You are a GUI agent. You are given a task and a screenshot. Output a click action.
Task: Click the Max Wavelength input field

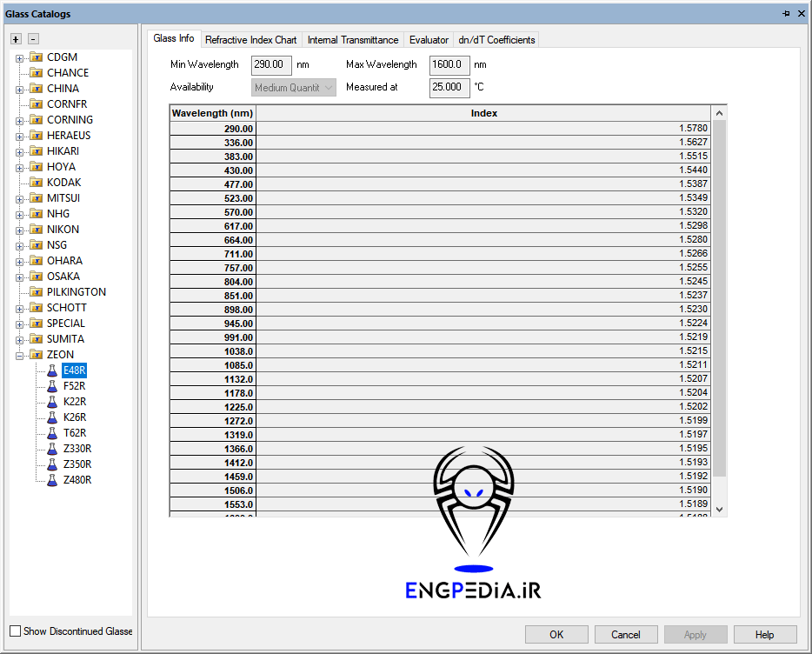click(x=449, y=65)
